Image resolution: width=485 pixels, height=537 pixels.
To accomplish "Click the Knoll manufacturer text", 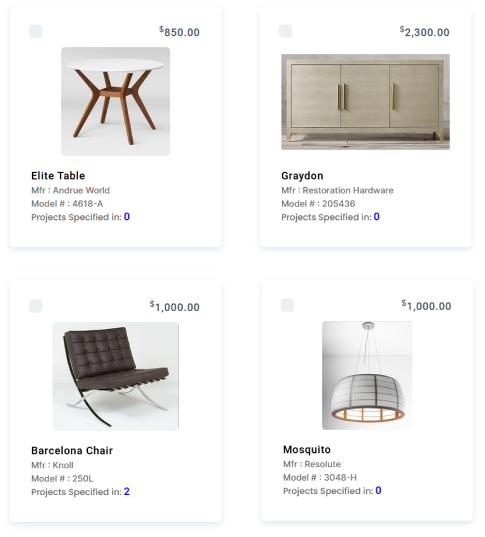I will tap(63, 465).
